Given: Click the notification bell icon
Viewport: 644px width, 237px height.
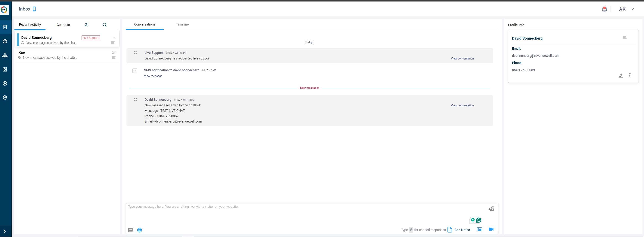Looking at the screenshot, I should pyautogui.click(x=604, y=9).
